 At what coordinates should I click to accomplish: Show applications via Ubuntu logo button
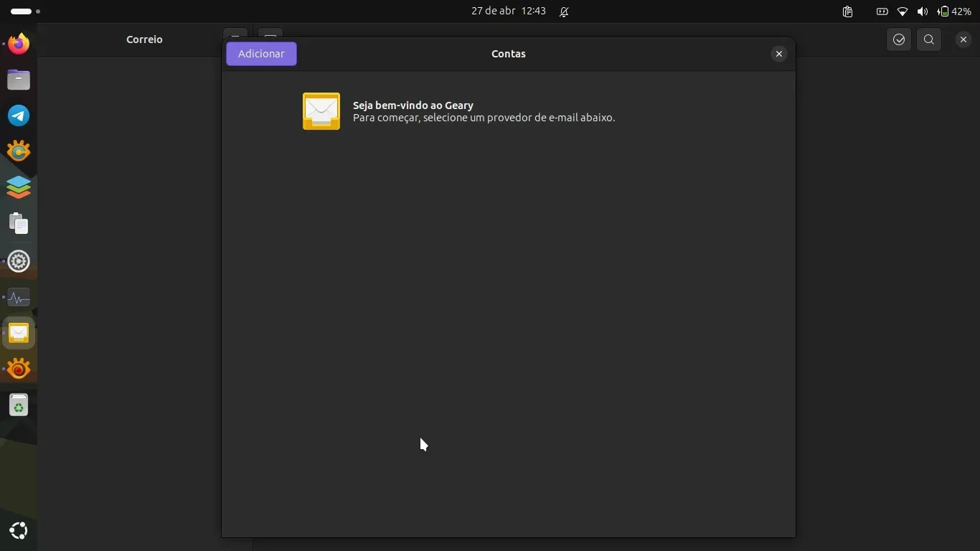click(19, 531)
